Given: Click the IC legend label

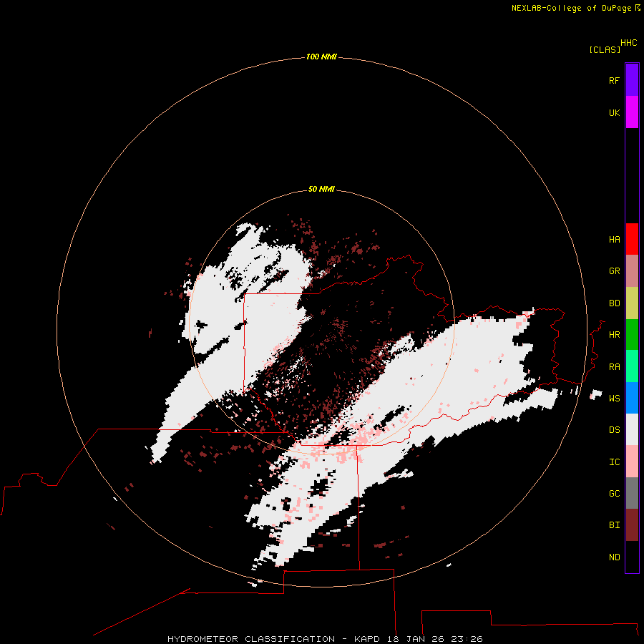Looking at the screenshot, I should click(x=614, y=462).
